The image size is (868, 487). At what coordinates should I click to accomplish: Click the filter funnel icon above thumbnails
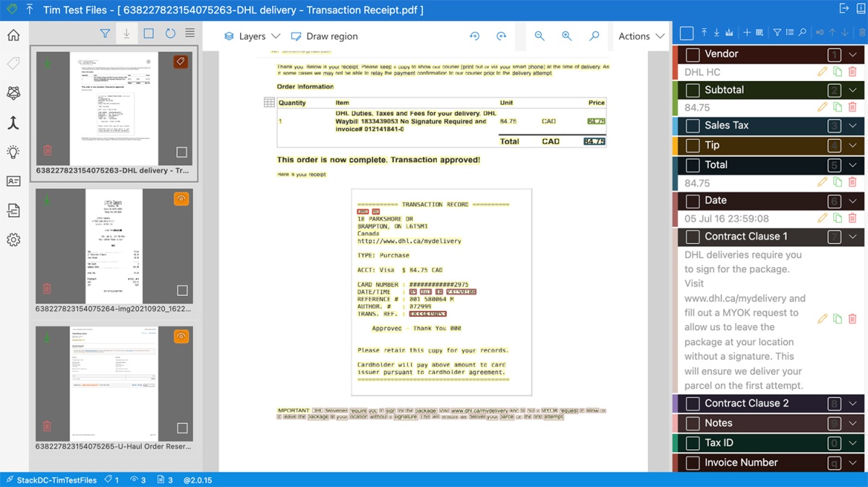[x=105, y=33]
